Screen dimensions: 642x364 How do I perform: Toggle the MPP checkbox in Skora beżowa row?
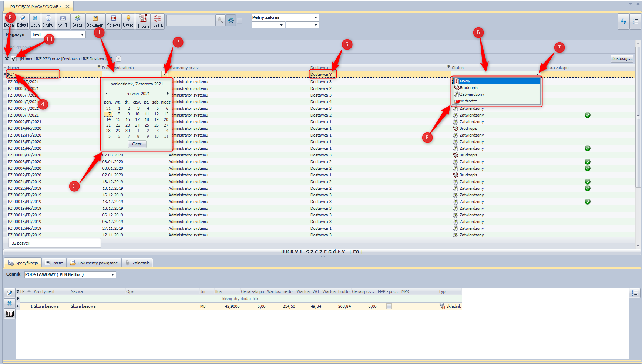[x=389, y=306]
